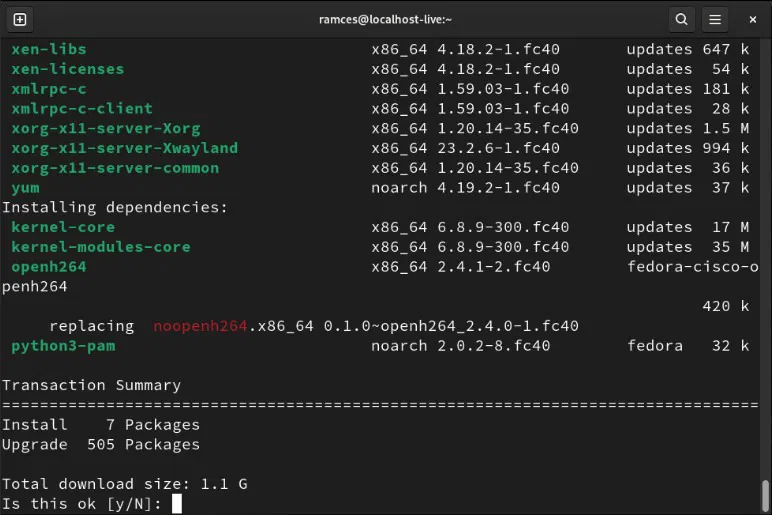Screen dimensions: 772x515
Task: Select the word 'replacing'
Action: (x=92, y=326)
